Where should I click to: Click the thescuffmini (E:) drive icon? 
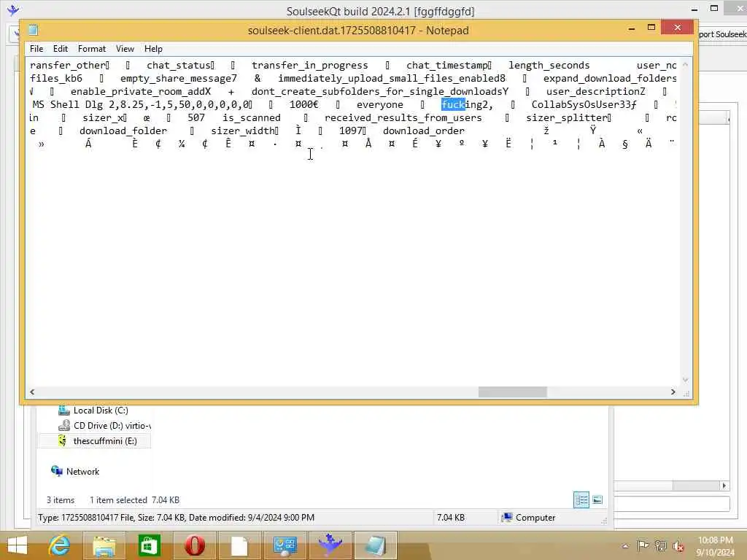[63, 441]
